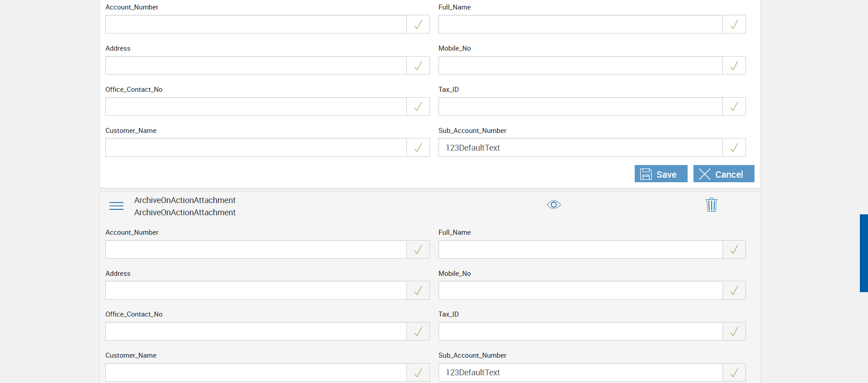Screen dimensions: 868x383
Task: Focus the top Office_Contact_No input field
Action: coord(256,107)
